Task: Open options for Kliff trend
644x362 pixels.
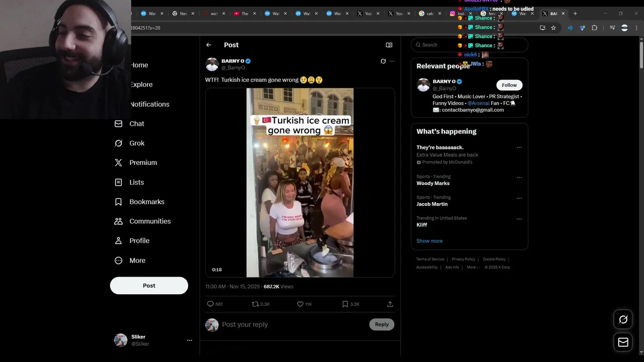Action: 519,219
